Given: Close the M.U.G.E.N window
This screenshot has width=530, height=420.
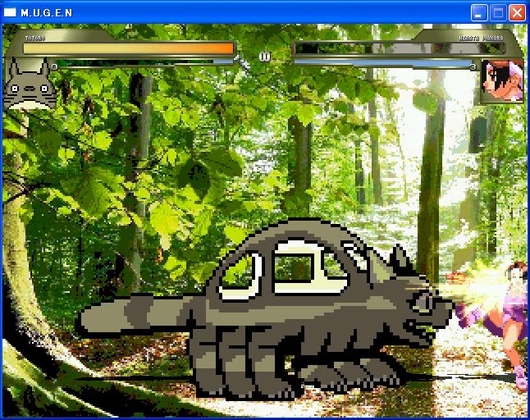Looking at the screenshot, I should (517, 13).
